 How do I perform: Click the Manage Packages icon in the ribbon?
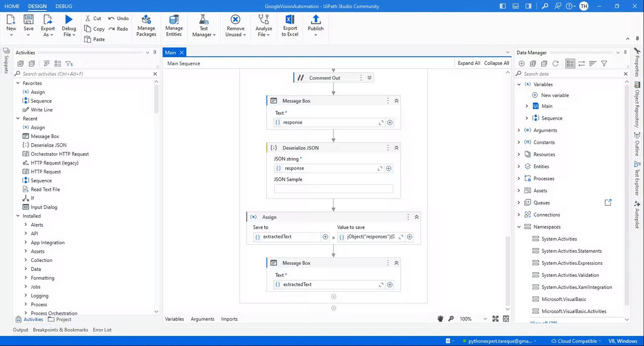point(146,20)
